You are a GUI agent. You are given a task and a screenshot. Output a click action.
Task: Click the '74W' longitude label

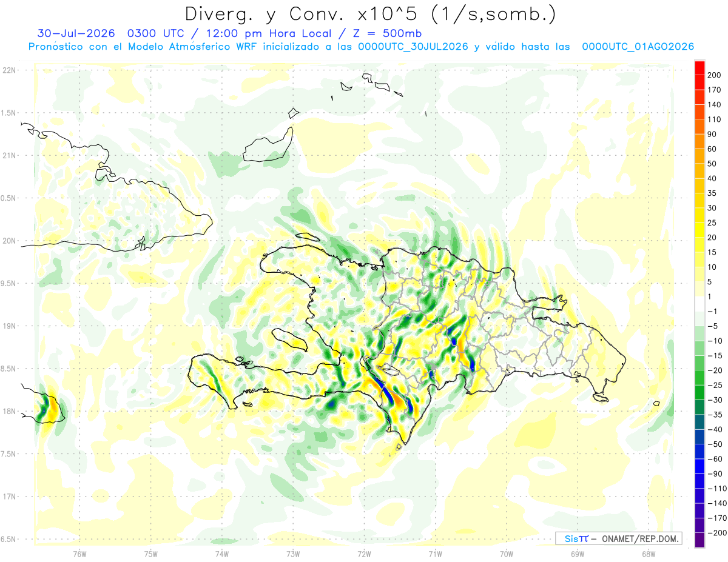click(x=222, y=554)
